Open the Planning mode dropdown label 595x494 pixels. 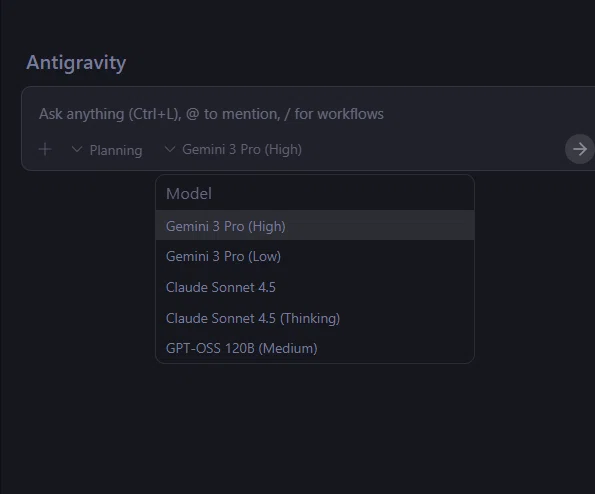[x=107, y=150]
